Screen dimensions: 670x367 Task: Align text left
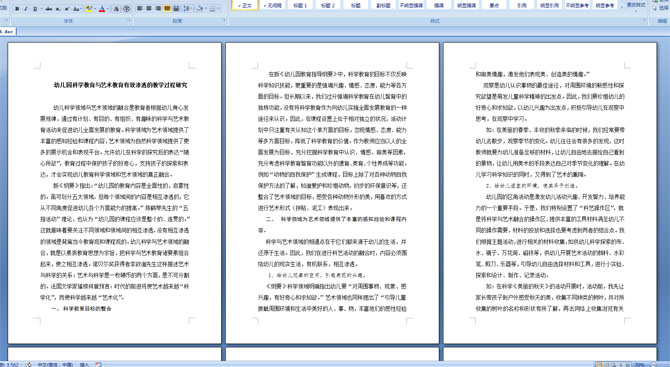(140, 8)
